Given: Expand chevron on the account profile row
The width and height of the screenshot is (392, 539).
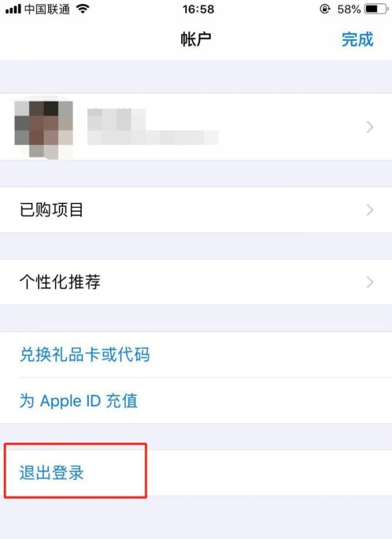Looking at the screenshot, I should (x=370, y=127).
